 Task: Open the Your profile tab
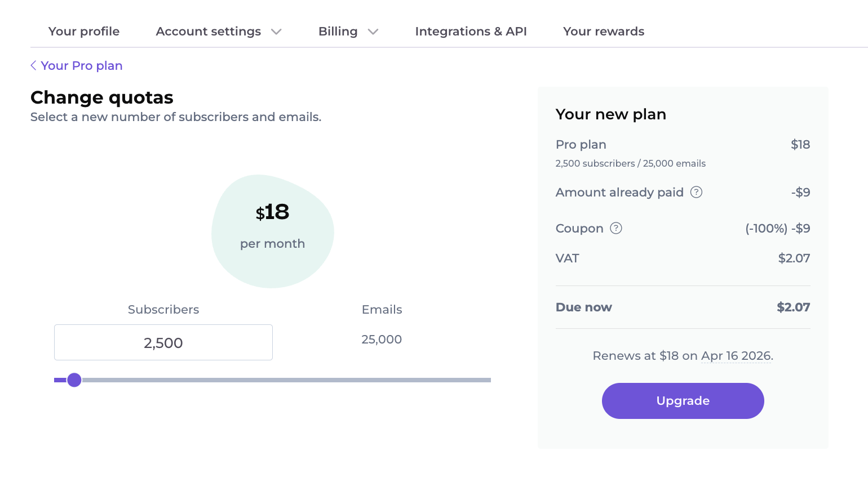click(84, 32)
